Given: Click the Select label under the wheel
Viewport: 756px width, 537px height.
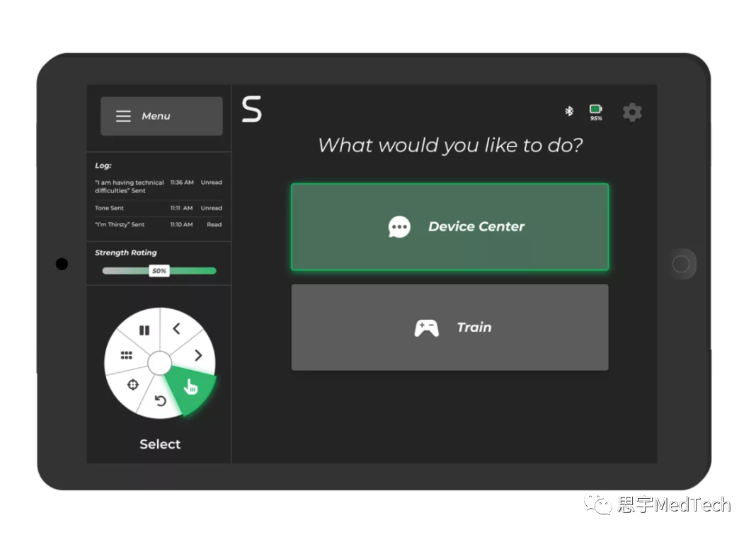Looking at the screenshot, I should 160,444.
